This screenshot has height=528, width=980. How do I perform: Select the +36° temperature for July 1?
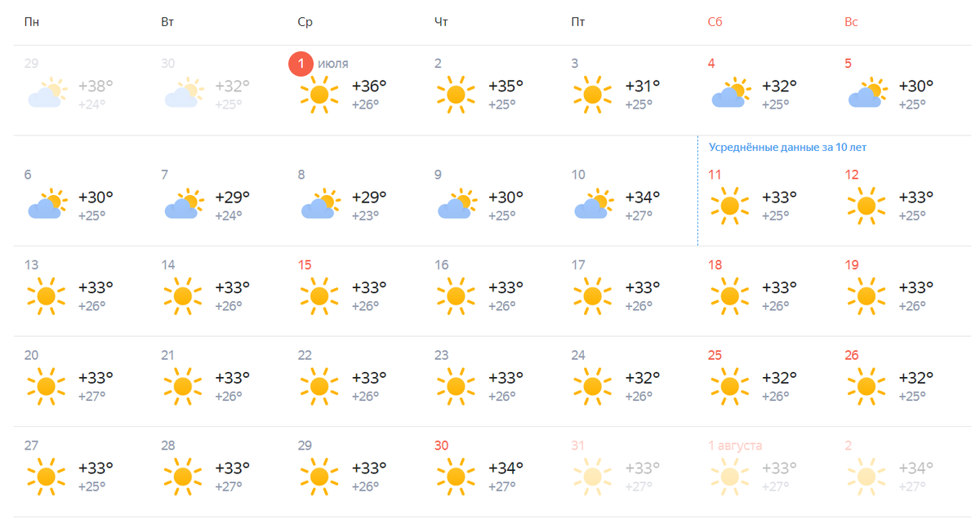click(x=369, y=86)
